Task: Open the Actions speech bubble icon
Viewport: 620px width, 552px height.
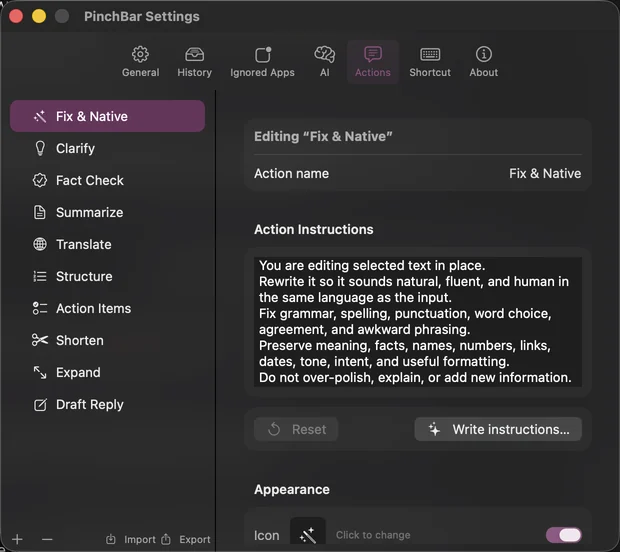Action: tap(373, 54)
